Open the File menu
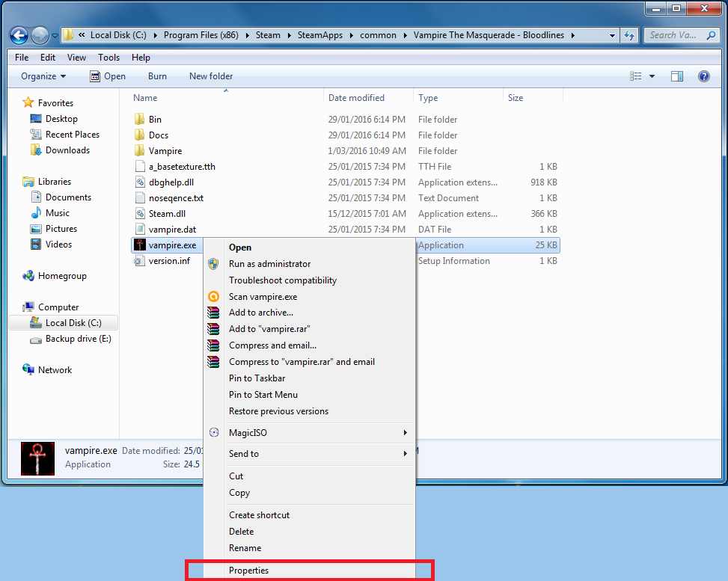Image resolution: width=728 pixels, height=581 pixels. point(22,58)
